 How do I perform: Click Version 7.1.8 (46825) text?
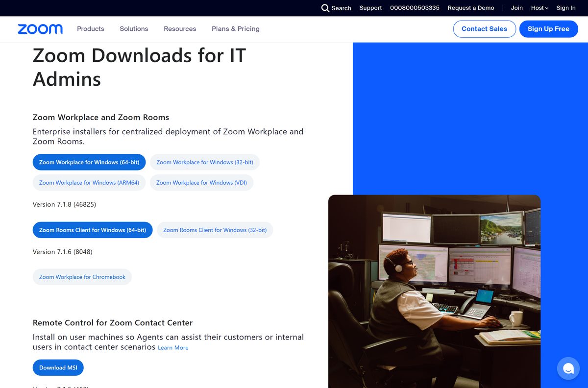pyautogui.click(x=64, y=204)
